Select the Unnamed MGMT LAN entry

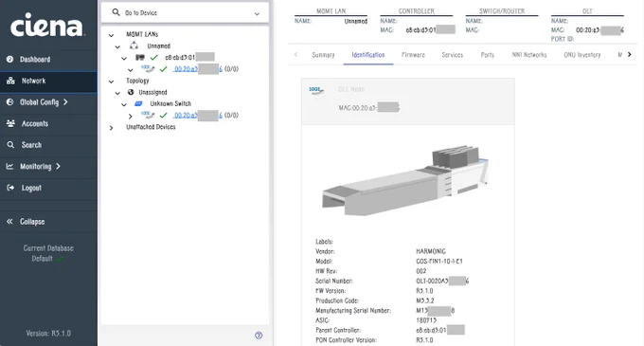coord(158,46)
